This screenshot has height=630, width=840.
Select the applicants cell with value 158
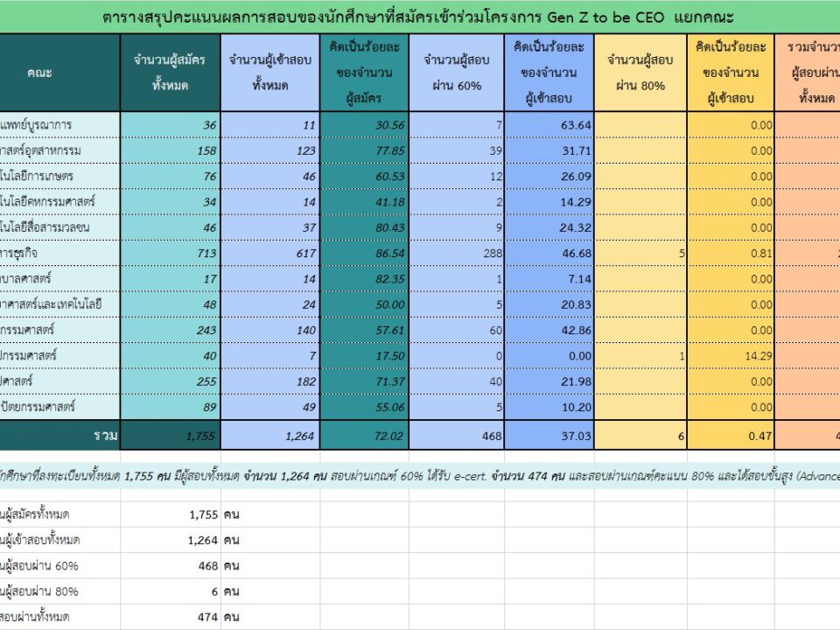pos(171,150)
